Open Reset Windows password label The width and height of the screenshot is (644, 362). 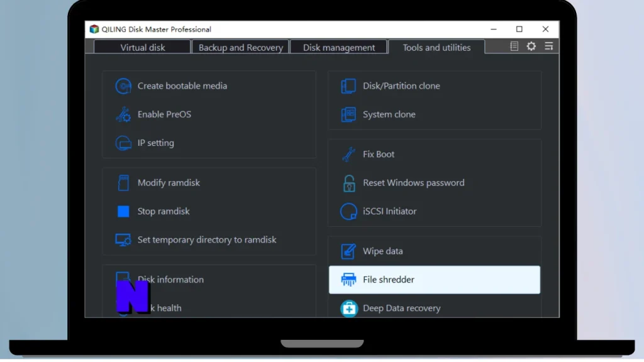click(414, 183)
